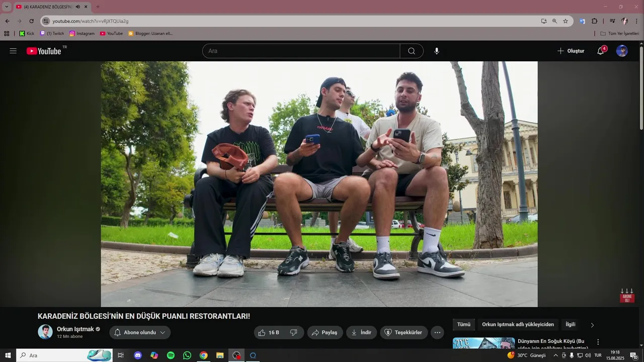Select the Tümü filter chip
Image resolution: width=644 pixels, height=362 pixels.
[463, 324]
